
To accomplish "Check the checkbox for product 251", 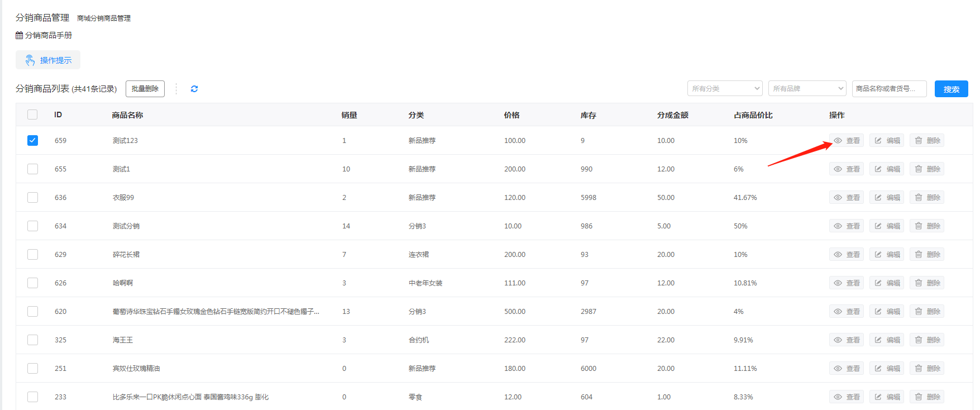I will (x=32, y=368).
